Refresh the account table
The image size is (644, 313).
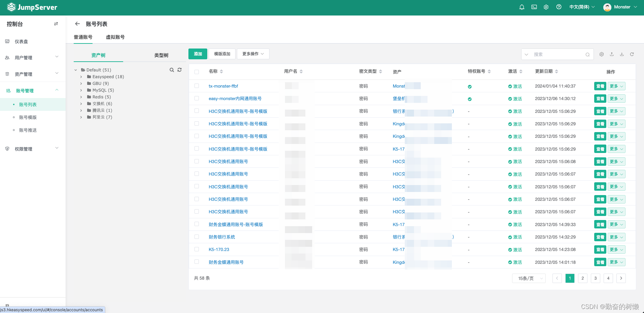(632, 54)
